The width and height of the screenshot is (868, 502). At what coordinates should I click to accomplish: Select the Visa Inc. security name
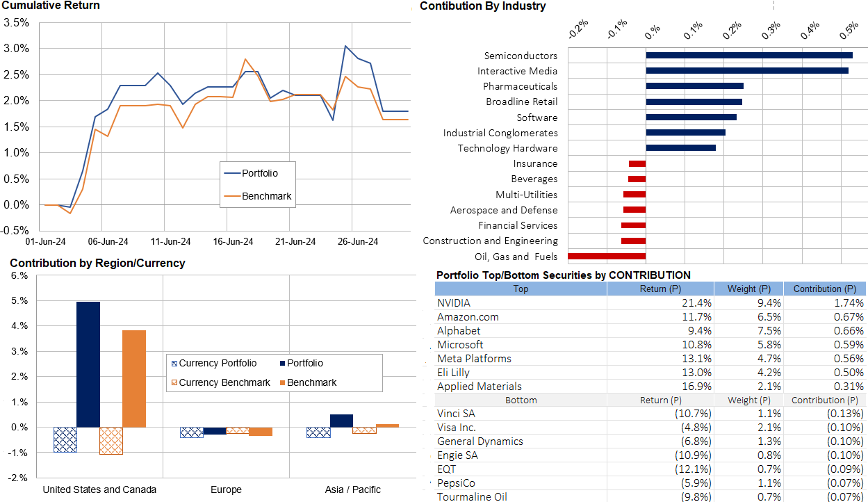(457, 428)
